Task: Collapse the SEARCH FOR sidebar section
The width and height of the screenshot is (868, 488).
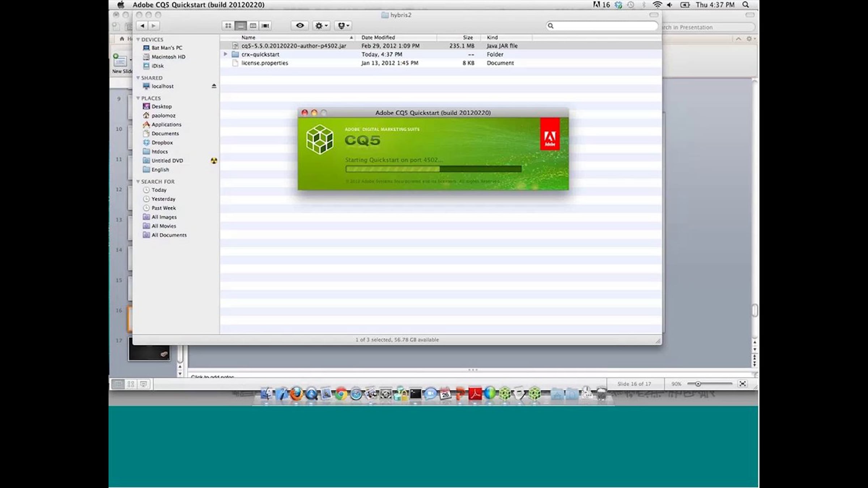Action: (x=138, y=181)
